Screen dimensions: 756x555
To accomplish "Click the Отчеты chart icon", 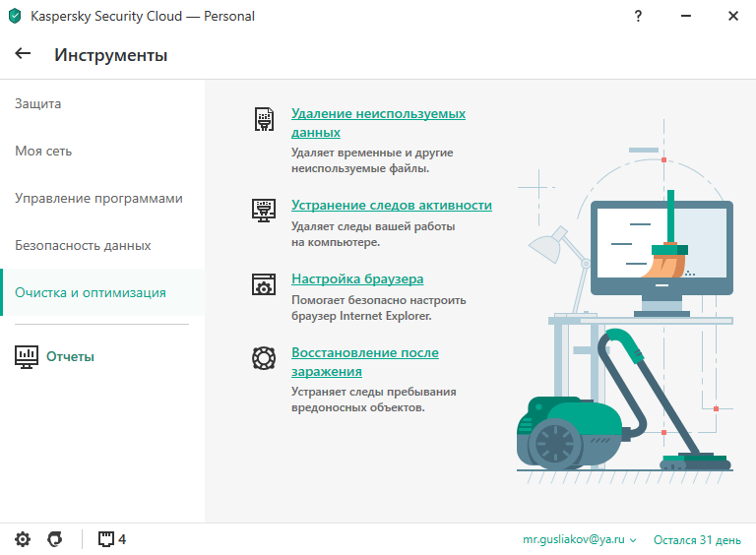I will coord(27,357).
